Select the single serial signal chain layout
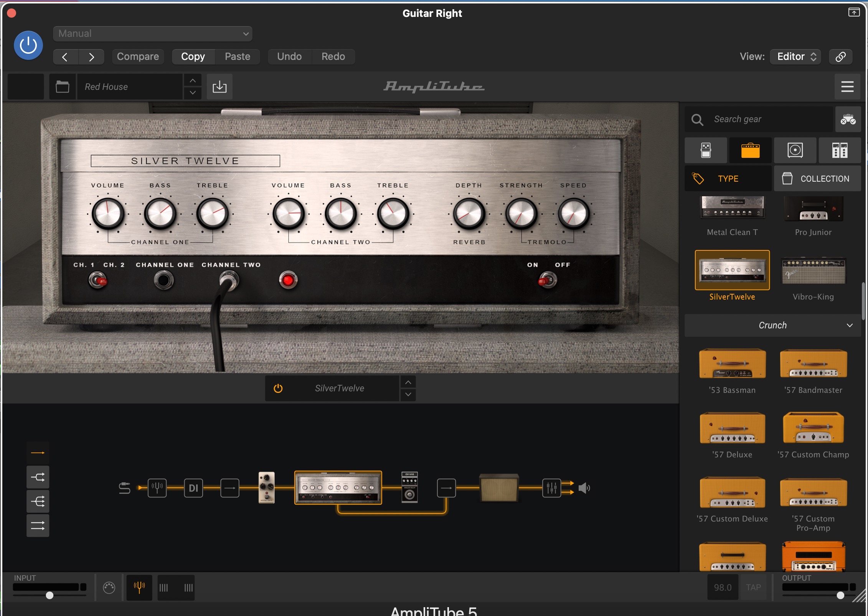 38,453
